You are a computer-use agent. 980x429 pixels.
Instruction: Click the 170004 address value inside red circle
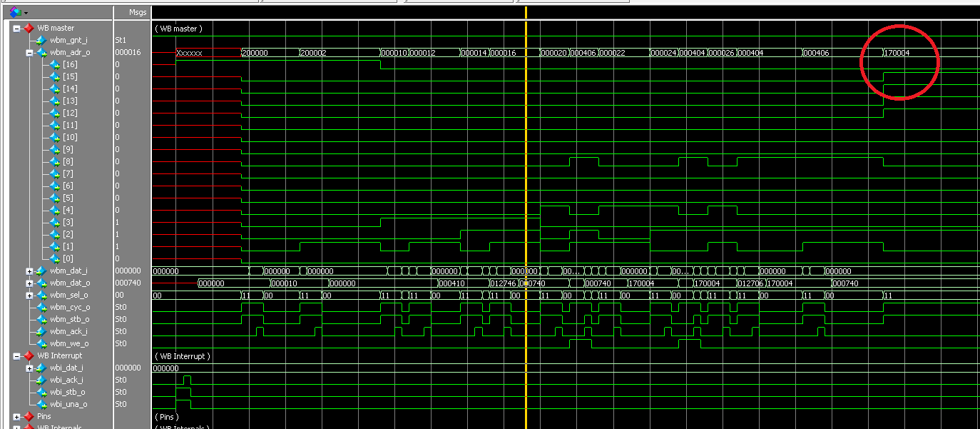898,53
